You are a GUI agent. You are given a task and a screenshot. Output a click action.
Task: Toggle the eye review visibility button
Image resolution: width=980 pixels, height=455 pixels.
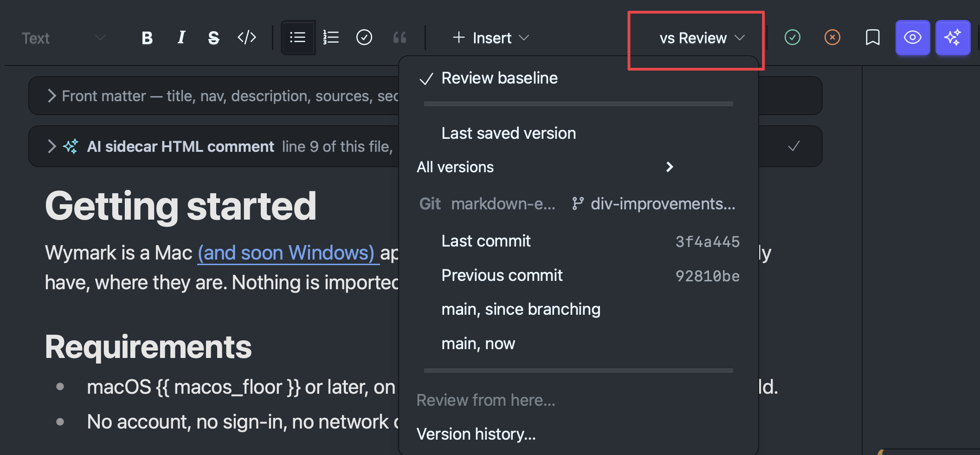[913, 38]
